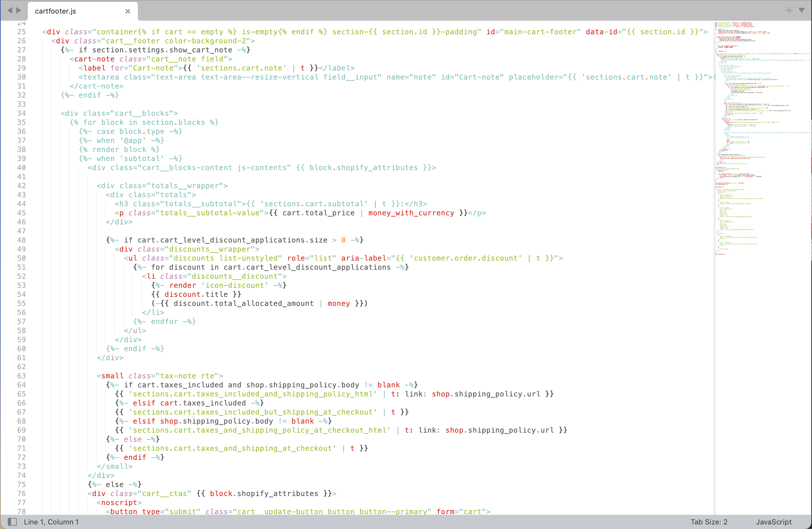Click the cart-note opening tag
Viewport: 812px width, 529px height.
click(94, 59)
